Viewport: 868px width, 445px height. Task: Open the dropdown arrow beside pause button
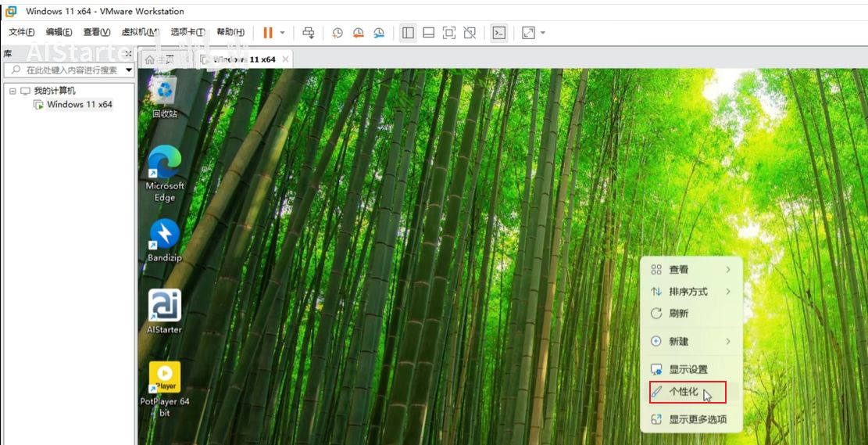click(283, 33)
